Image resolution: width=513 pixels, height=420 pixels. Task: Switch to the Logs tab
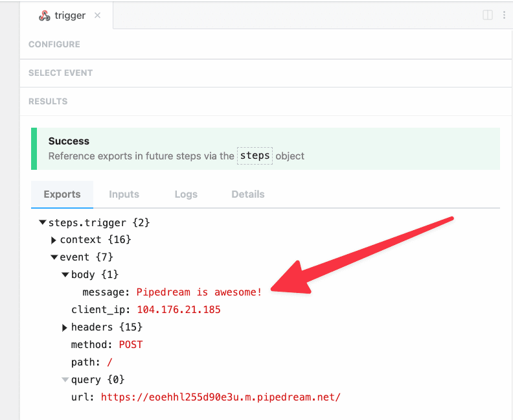coord(186,194)
